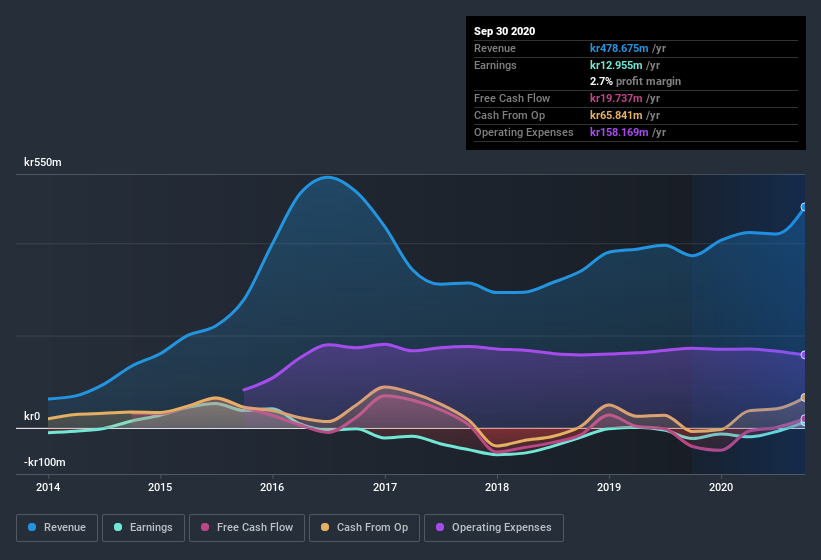Toggle the Revenue legend button
This screenshot has height=560, width=821.
pos(57,528)
